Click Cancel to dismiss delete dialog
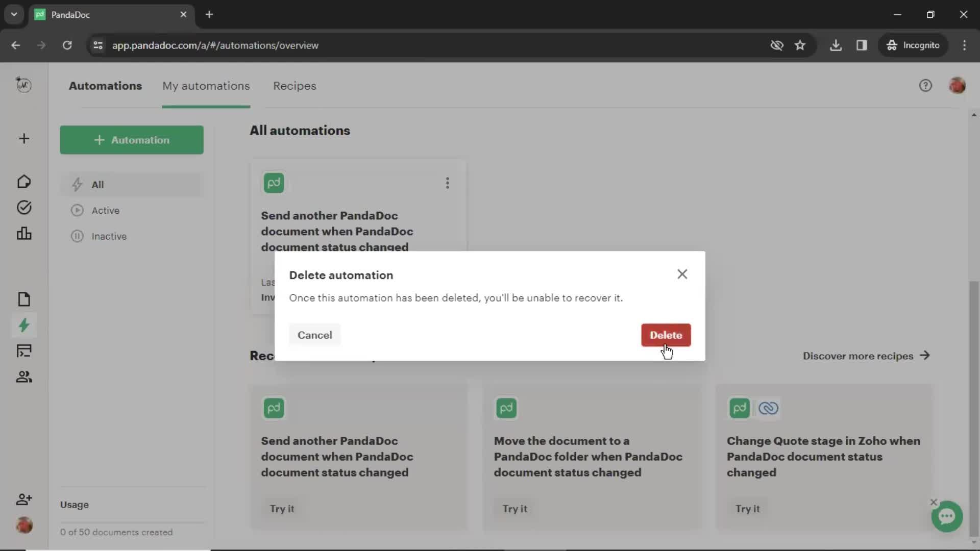The image size is (980, 551). coord(314,334)
